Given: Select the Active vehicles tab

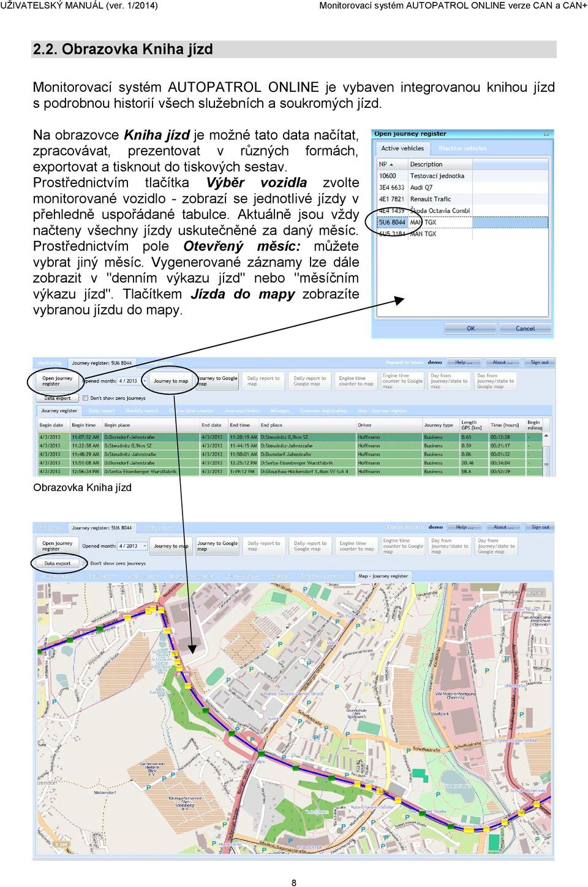Looking at the screenshot, I should [402, 148].
